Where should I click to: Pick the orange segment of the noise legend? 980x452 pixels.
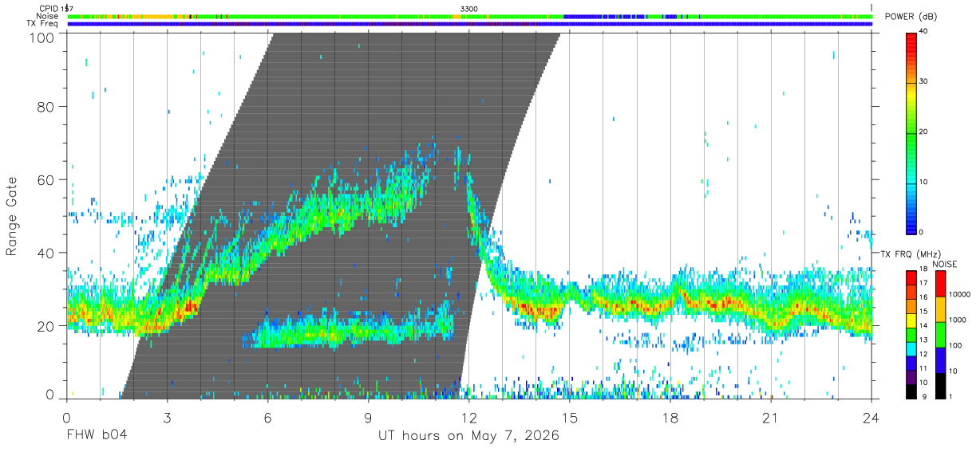[x=939, y=309]
